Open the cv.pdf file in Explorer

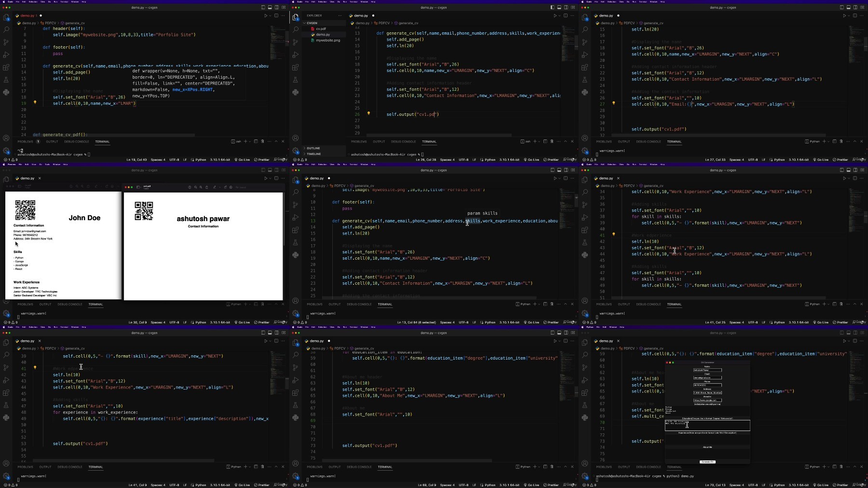pyautogui.click(x=321, y=28)
